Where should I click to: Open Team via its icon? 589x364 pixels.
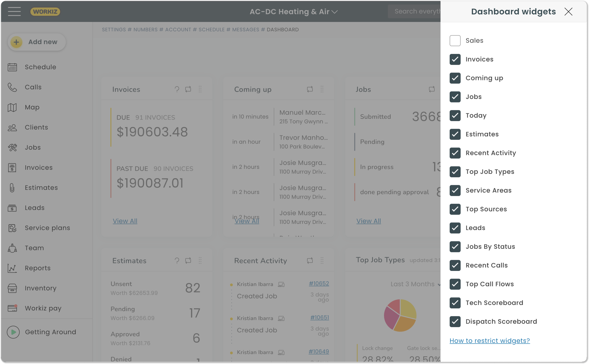(x=12, y=248)
